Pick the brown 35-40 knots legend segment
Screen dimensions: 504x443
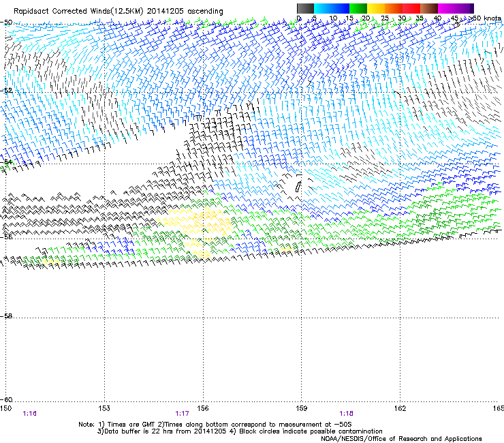pos(429,8)
